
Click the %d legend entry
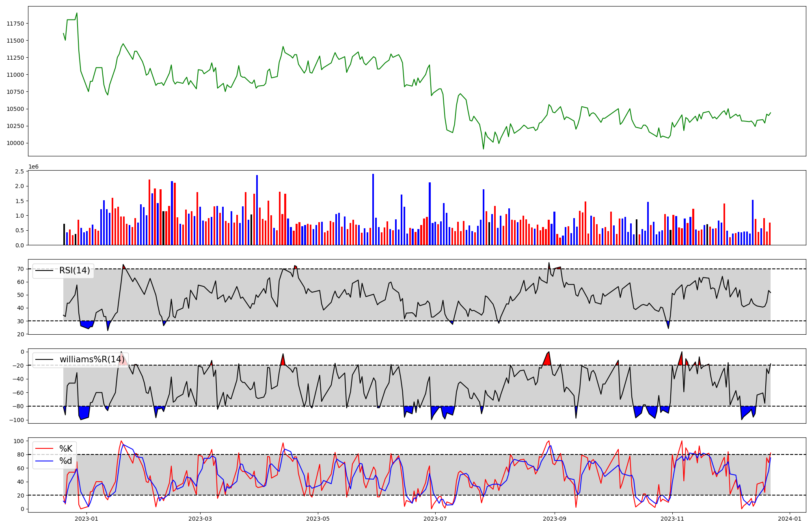66,461
